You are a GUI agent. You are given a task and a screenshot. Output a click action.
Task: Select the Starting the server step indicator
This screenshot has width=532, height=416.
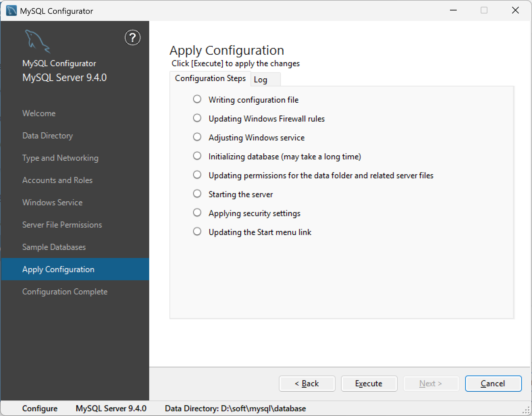tap(197, 193)
